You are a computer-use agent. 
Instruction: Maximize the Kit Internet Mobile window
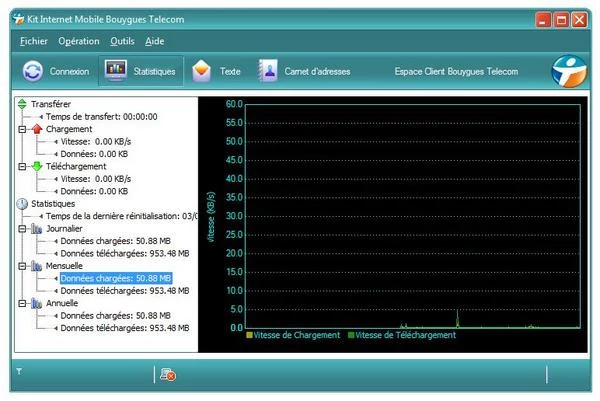point(561,20)
